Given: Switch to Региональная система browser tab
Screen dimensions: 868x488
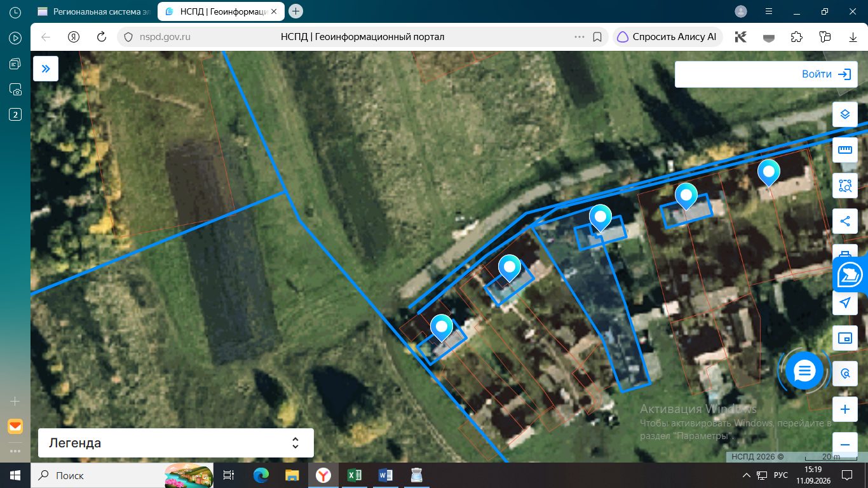Looking at the screenshot, I should 93,11.
